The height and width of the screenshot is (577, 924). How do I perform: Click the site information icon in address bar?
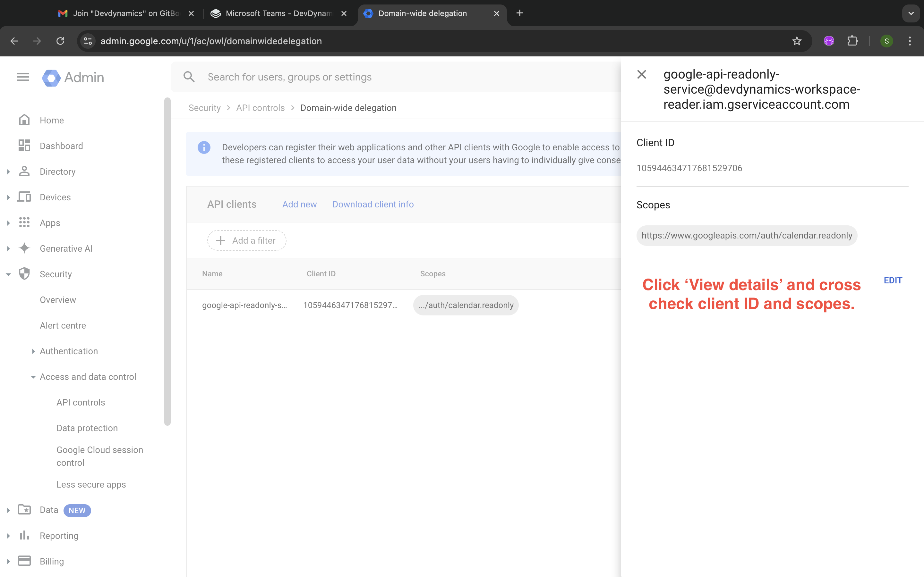pyautogui.click(x=88, y=41)
